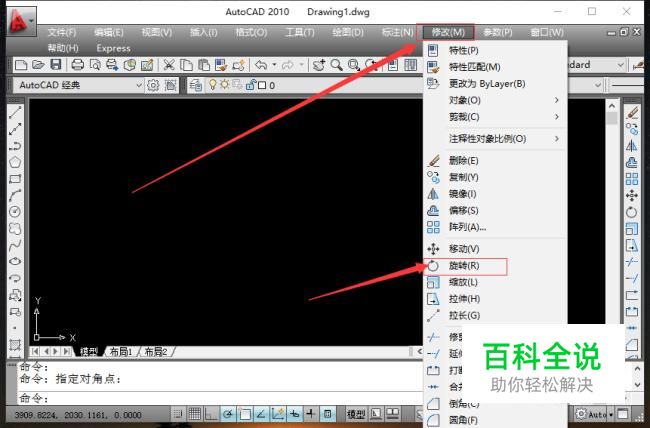Image resolution: width=650 pixels, height=428 pixels.
Task: Click the layer 0 color swatch square
Action: [x=262, y=85]
